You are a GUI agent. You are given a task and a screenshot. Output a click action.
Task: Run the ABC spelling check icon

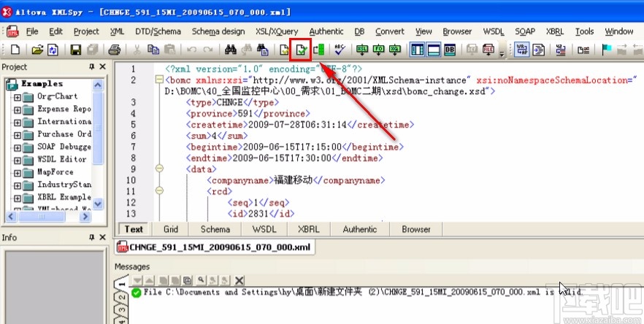[340, 50]
